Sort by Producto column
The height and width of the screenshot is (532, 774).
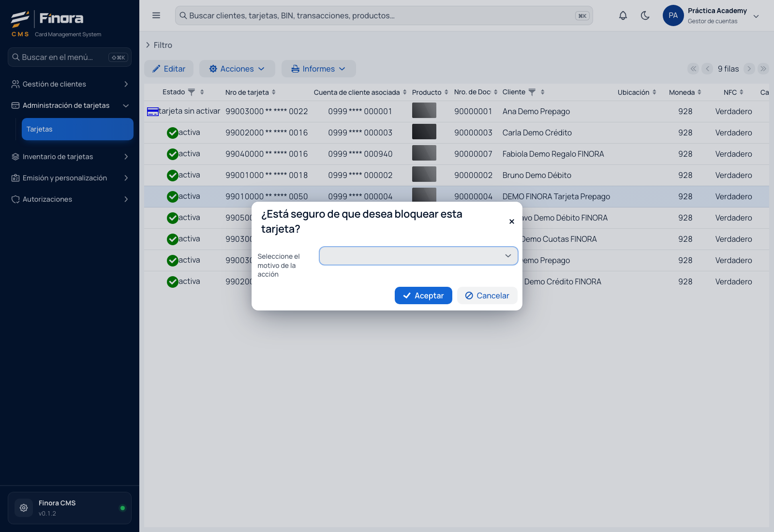[447, 92]
